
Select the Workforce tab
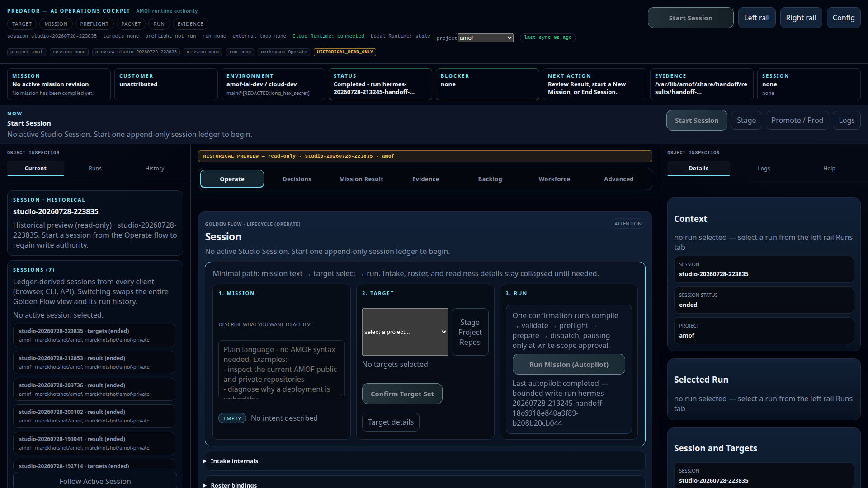(554, 179)
